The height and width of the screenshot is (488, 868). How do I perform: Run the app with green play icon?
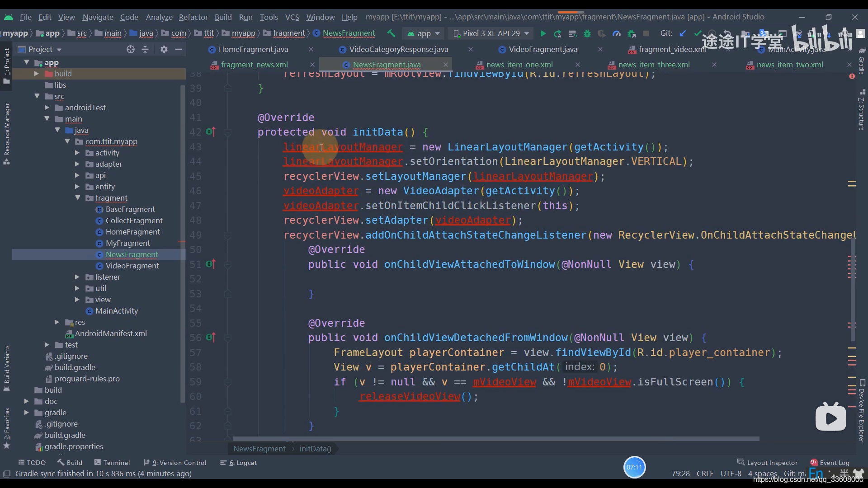tap(543, 33)
